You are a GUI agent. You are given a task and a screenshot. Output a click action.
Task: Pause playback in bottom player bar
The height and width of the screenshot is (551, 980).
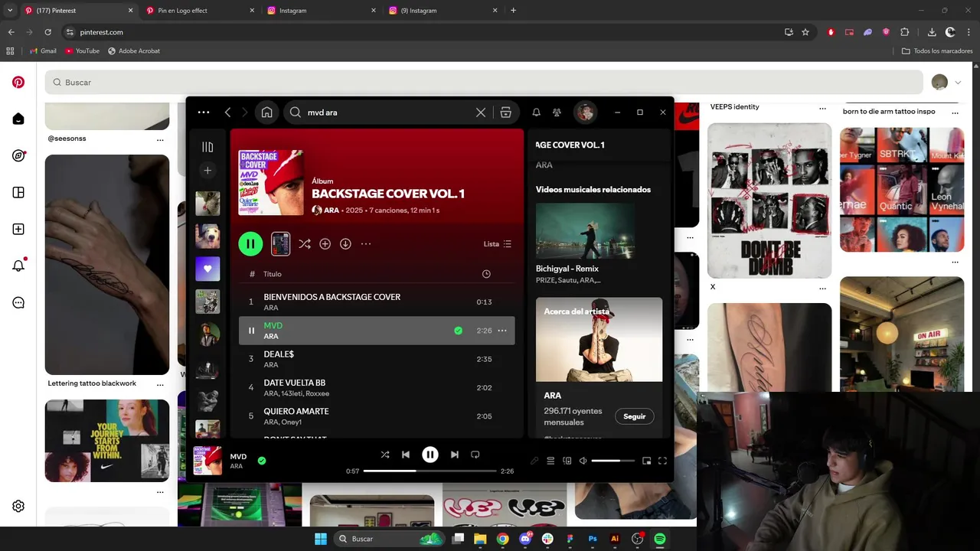coord(430,455)
